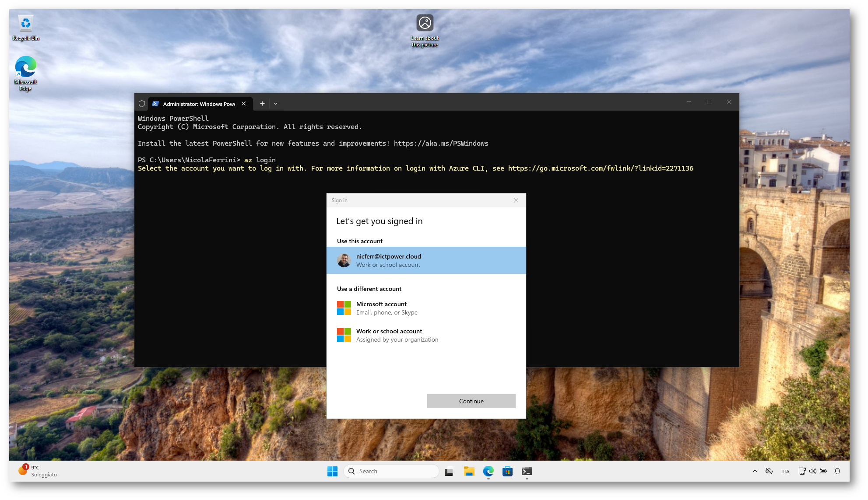Choose Microsoft account sign-in option
The width and height of the screenshot is (868, 500).
426,308
